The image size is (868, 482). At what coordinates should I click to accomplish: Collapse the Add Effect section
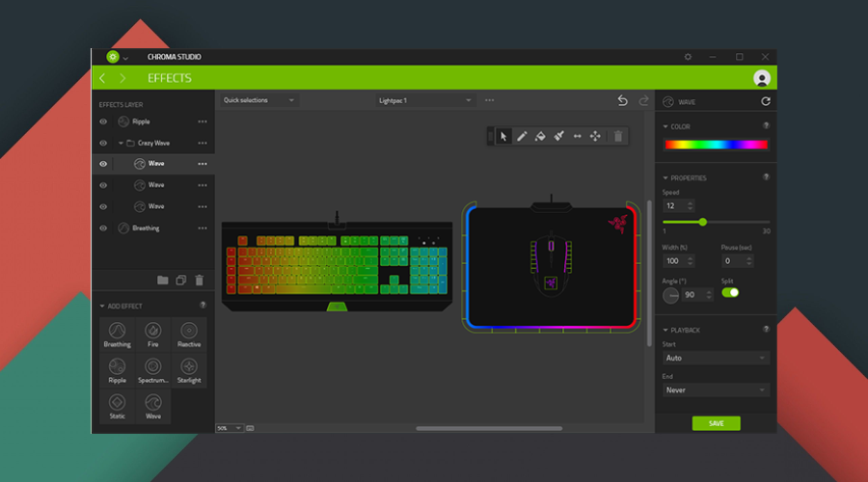pos(102,306)
